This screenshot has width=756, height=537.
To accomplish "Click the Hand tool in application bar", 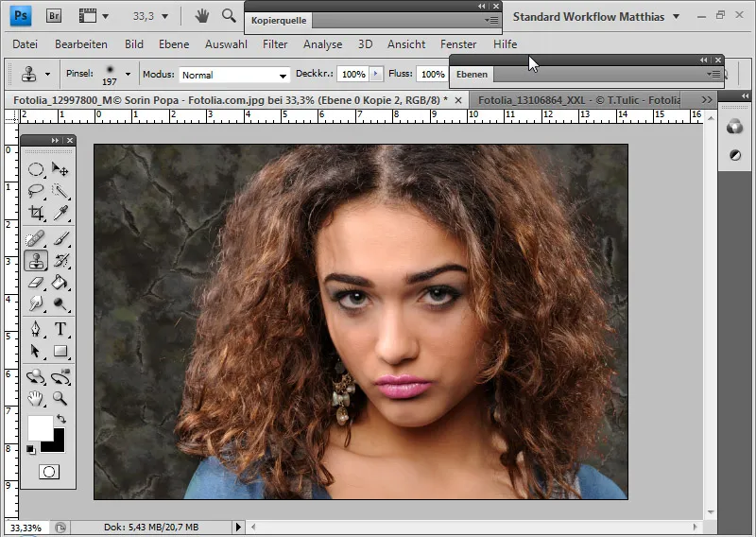I will [x=201, y=16].
